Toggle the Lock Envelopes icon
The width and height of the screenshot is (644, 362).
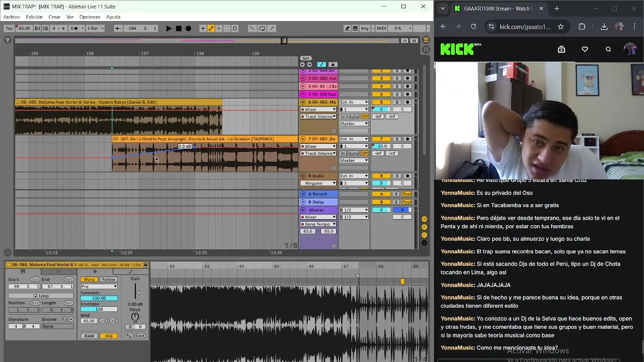[x=333, y=64]
